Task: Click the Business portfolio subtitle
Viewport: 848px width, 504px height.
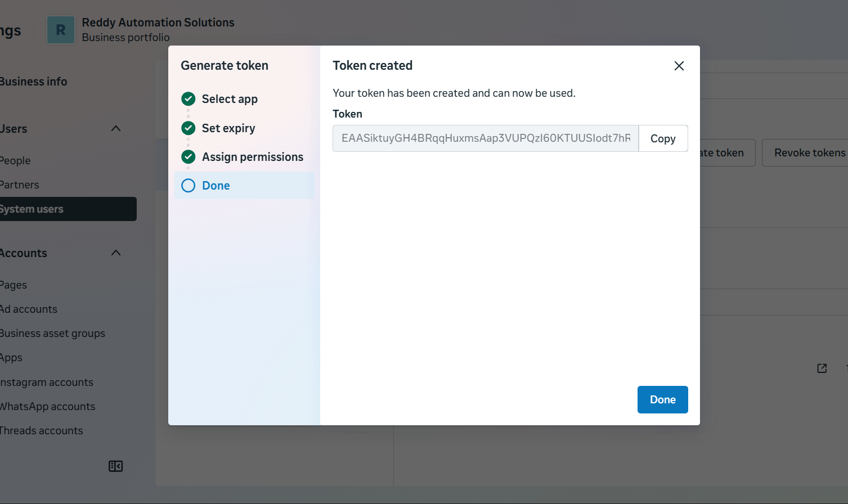Action: tap(126, 37)
